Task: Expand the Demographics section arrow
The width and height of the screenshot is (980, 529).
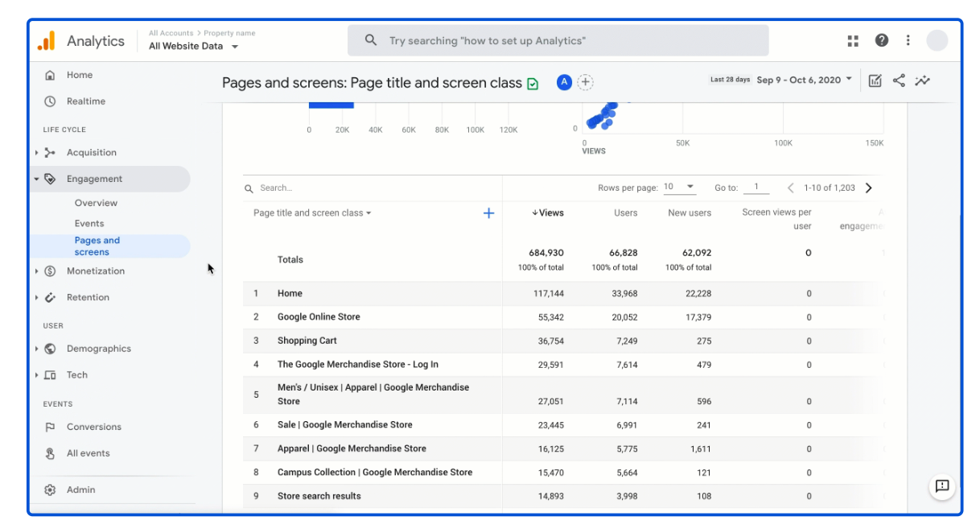Action: click(36, 349)
